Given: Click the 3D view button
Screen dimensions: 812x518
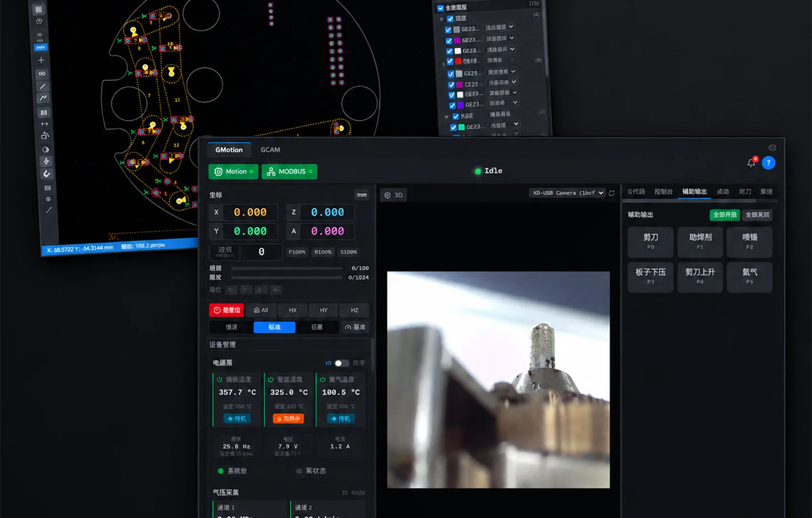Looking at the screenshot, I should 394,195.
